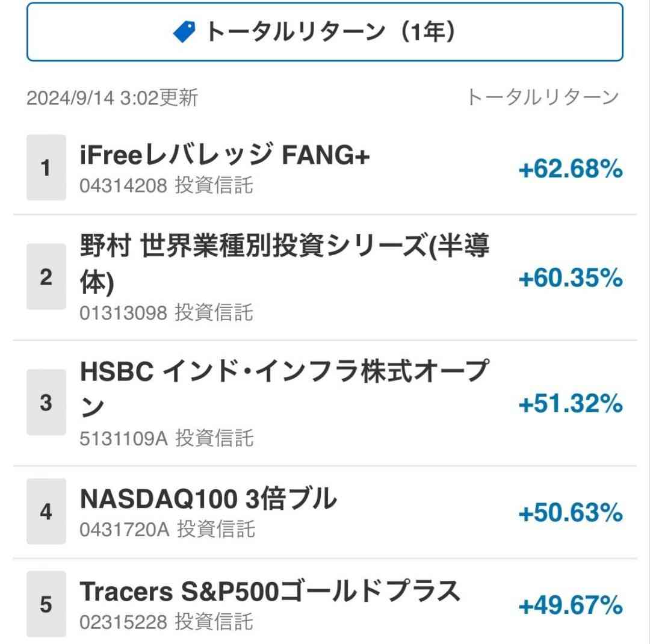Open NASDAQ100 3倍ブル fund page
Screen dimensions: 650x644
coord(208,498)
